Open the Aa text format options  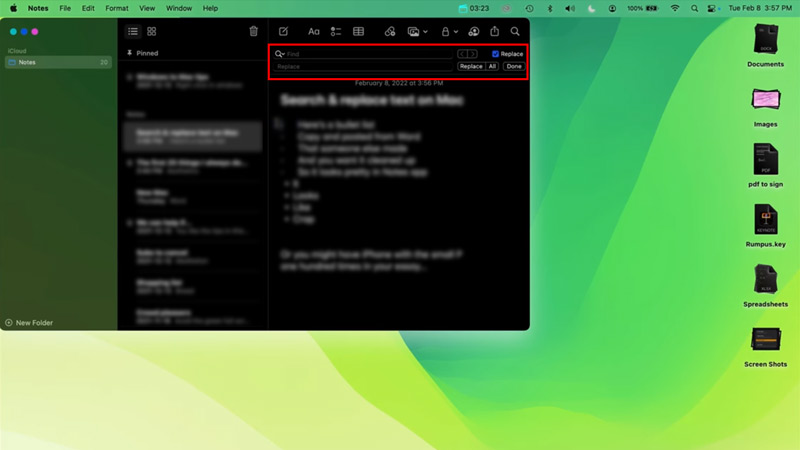tap(314, 32)
